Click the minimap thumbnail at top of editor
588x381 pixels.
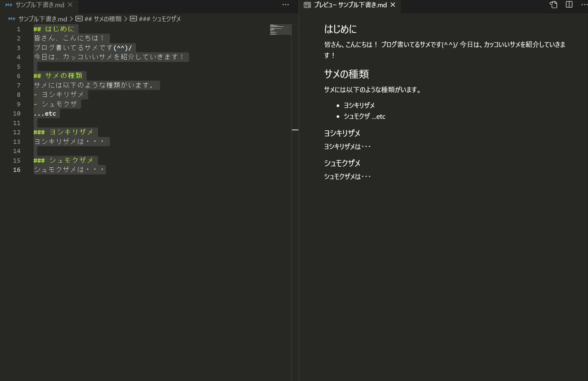[x=280, y=30]
